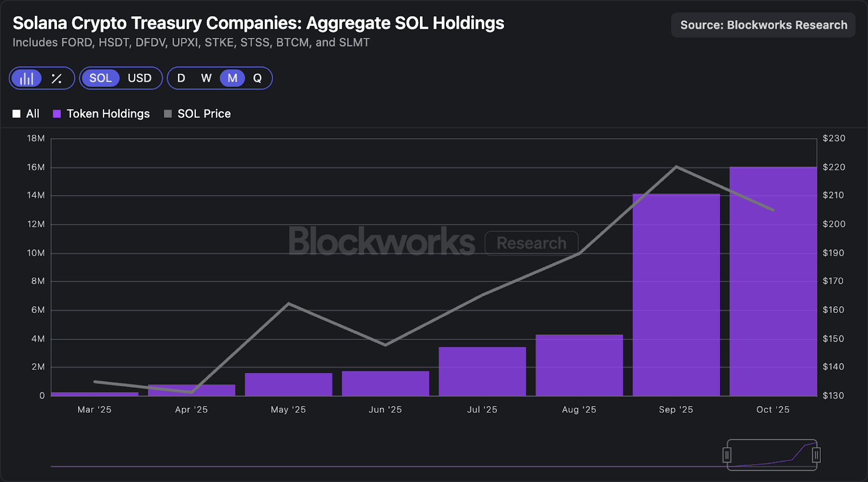Click the '$170' right axis value
Image resolution: width=868 pixels, height=482 pixels.
click(834, 281)
